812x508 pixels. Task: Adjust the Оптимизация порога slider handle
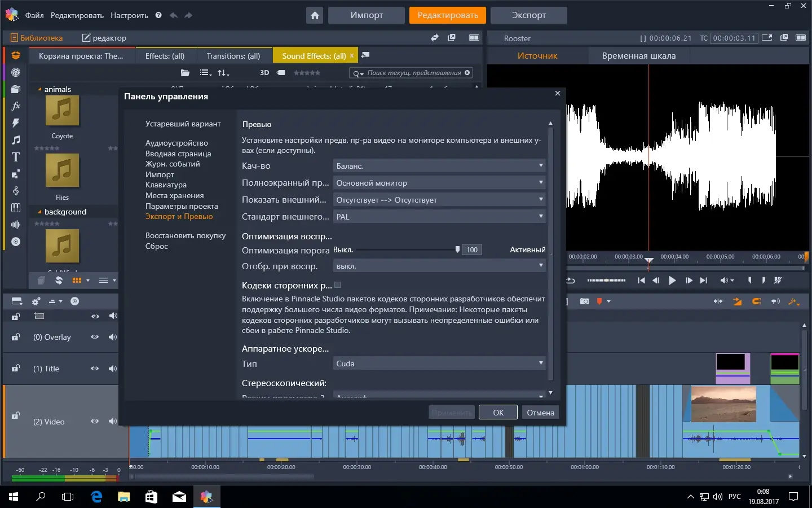pyautogui.click(x=457, y=249)
